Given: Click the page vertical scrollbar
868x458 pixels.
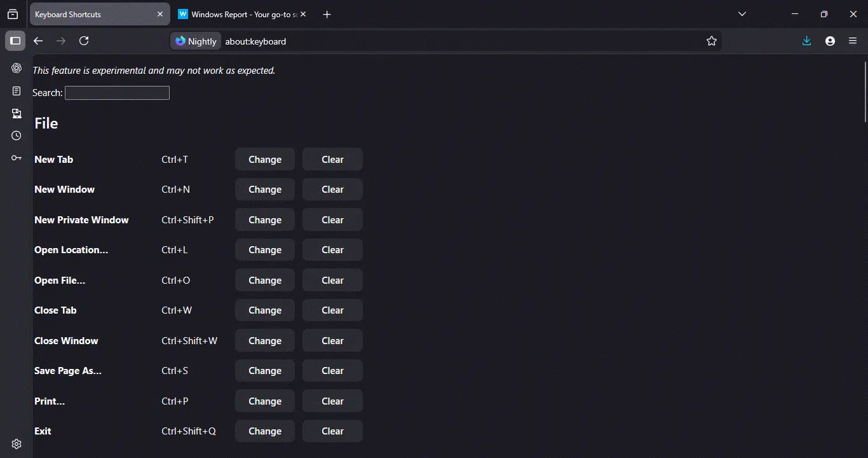Looking at the screenshot, I should click(865, 92).
